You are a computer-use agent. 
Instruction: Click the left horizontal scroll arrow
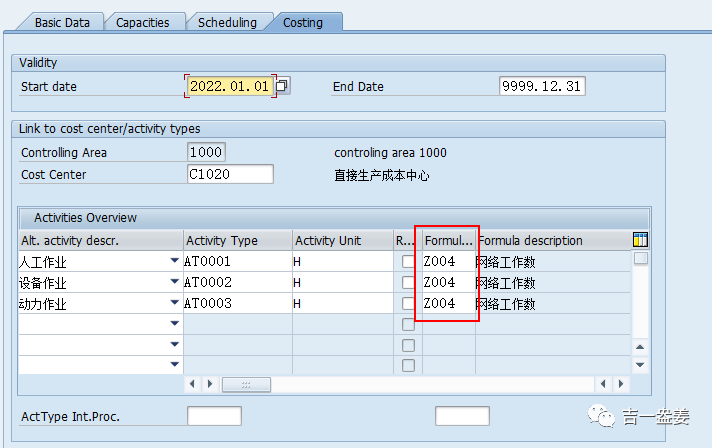192,384
